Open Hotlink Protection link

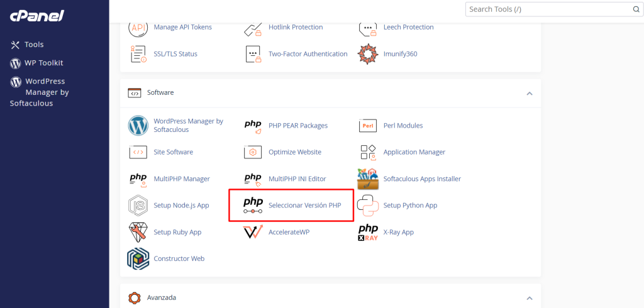[x=296, y=27]
